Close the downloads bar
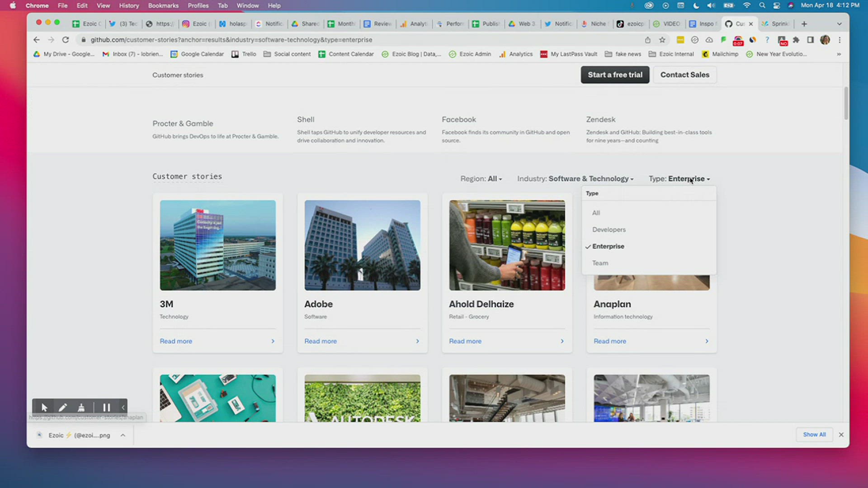 point(841,435)
